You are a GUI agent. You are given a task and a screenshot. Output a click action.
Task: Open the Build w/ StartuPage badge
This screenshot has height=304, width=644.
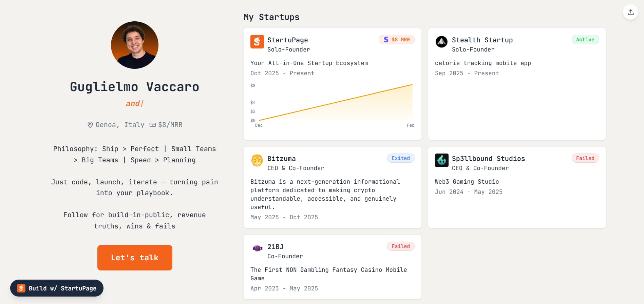coord(57,288)
